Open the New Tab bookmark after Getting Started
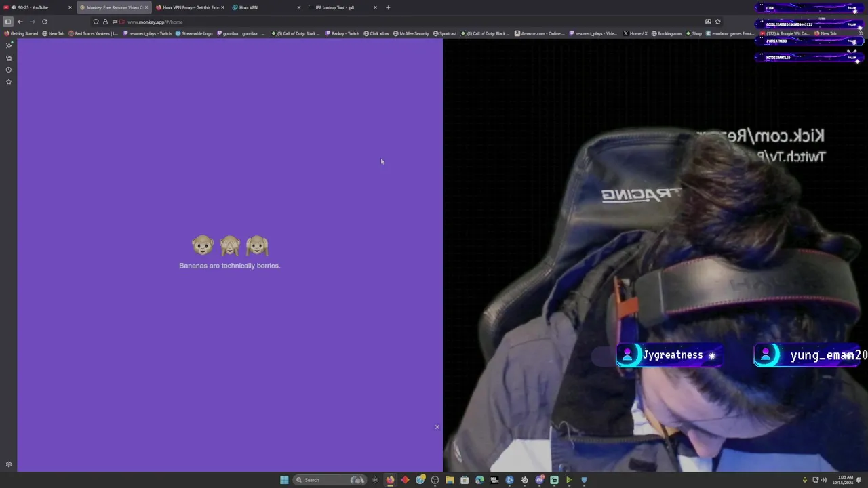 coord(54,33)
